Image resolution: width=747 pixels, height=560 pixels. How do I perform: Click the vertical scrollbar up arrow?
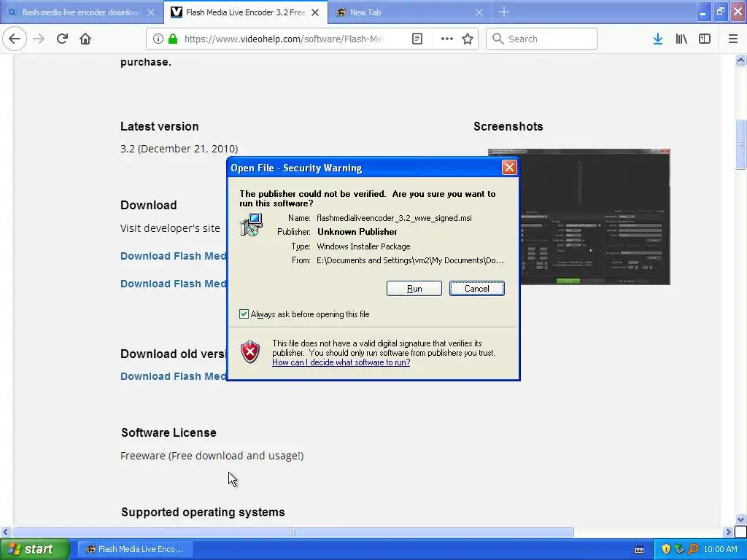(740, 61)
